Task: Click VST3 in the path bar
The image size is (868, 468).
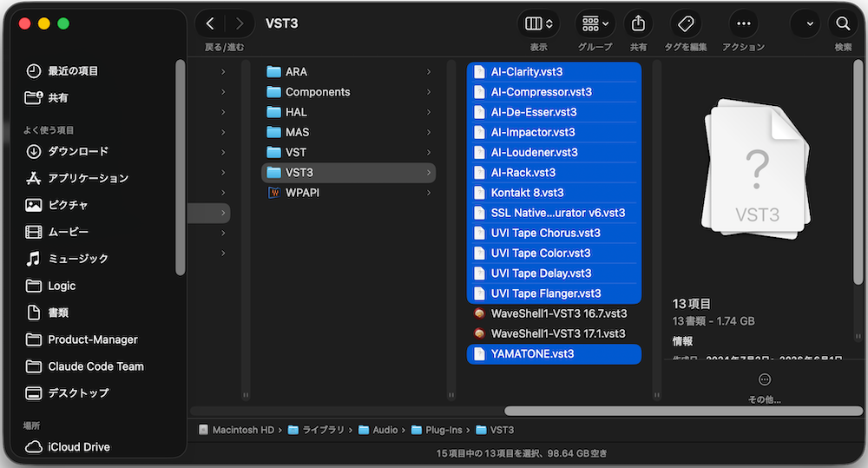Action: click(495, 430)
